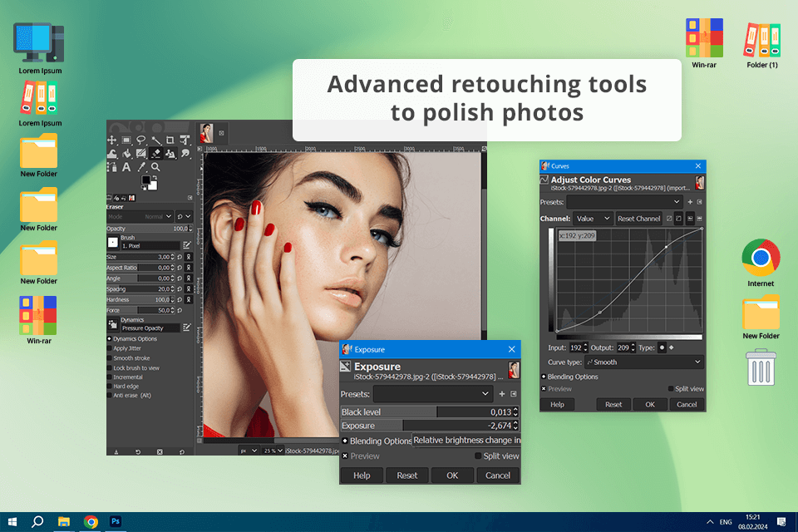The image size is (798, 532).
Task: Select the Gradient tool
Action: pyautogui.click(x=141, y=153)
